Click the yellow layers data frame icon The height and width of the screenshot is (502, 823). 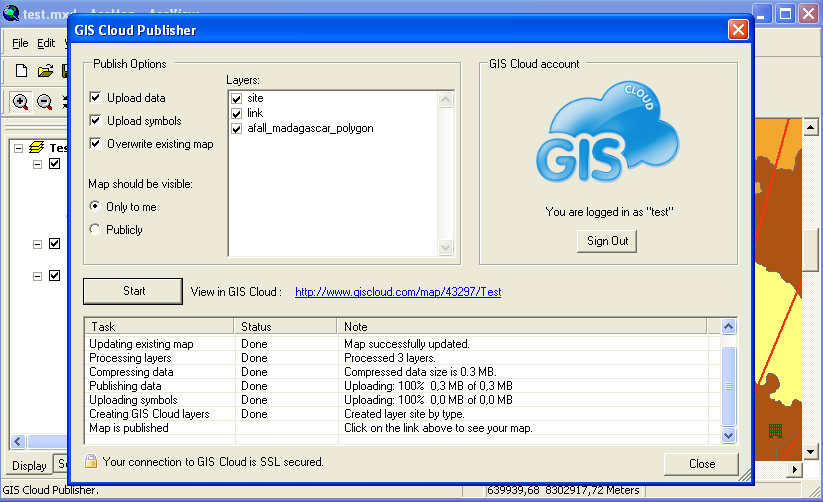coord(37,147)
